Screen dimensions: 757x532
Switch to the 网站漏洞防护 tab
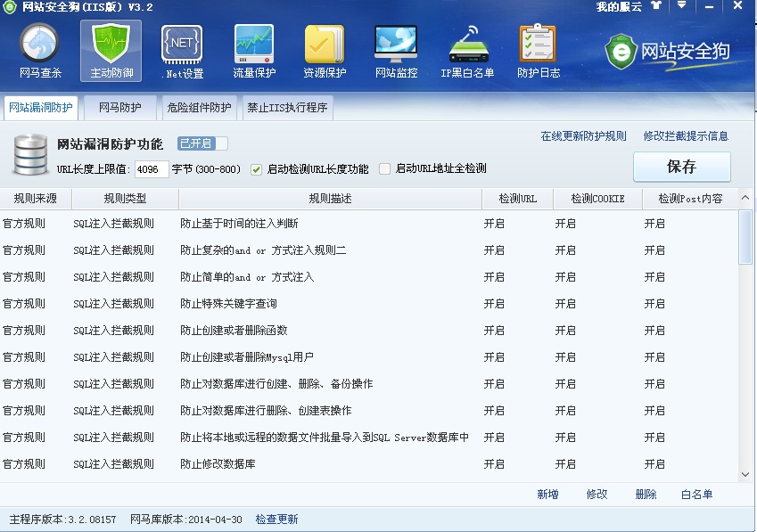(x=41, y=107)
